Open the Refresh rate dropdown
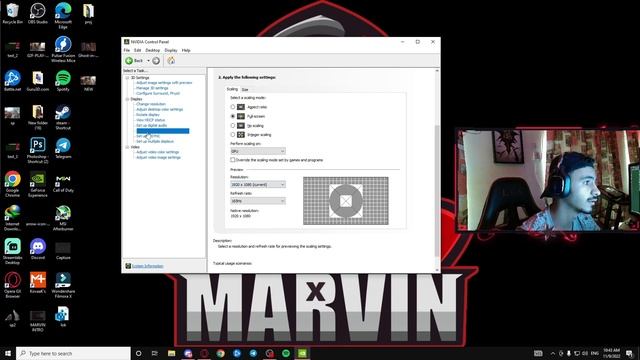640x360 pixels. pyautogui.click(x=258, y=201)
